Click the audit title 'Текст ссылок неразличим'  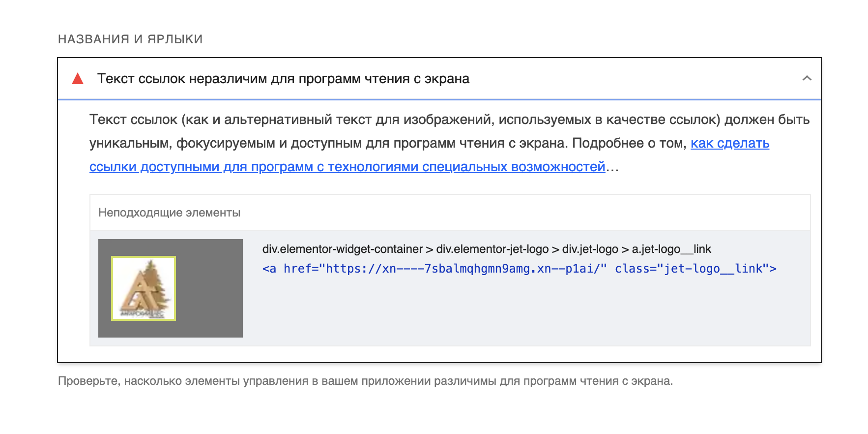[x=283, y=79]
